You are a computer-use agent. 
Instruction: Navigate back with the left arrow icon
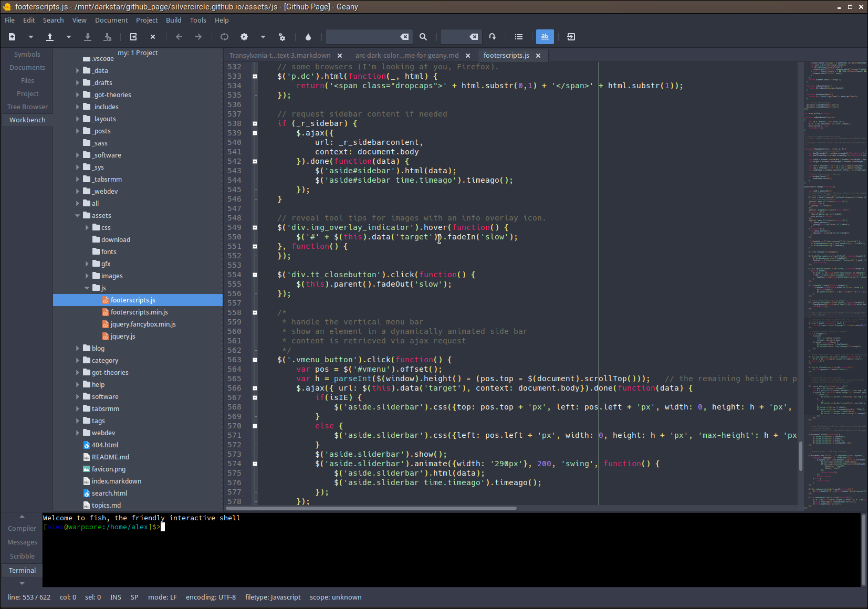[179, 37]
